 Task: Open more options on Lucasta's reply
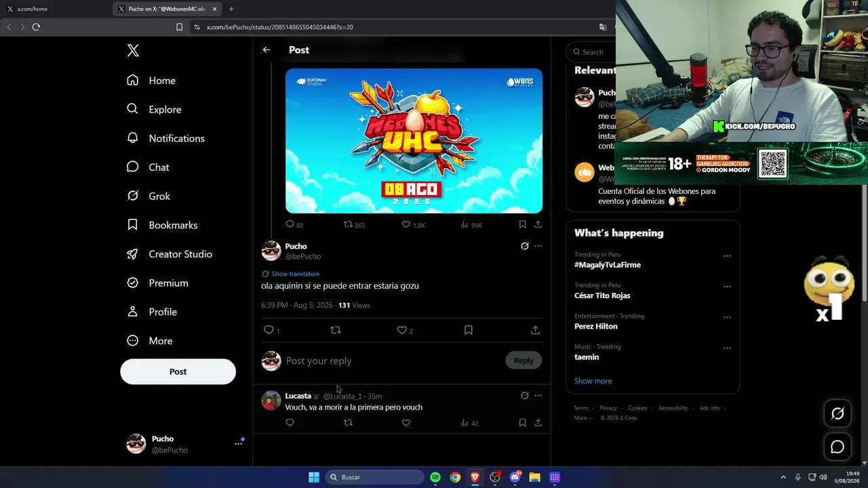click(538, 396)
